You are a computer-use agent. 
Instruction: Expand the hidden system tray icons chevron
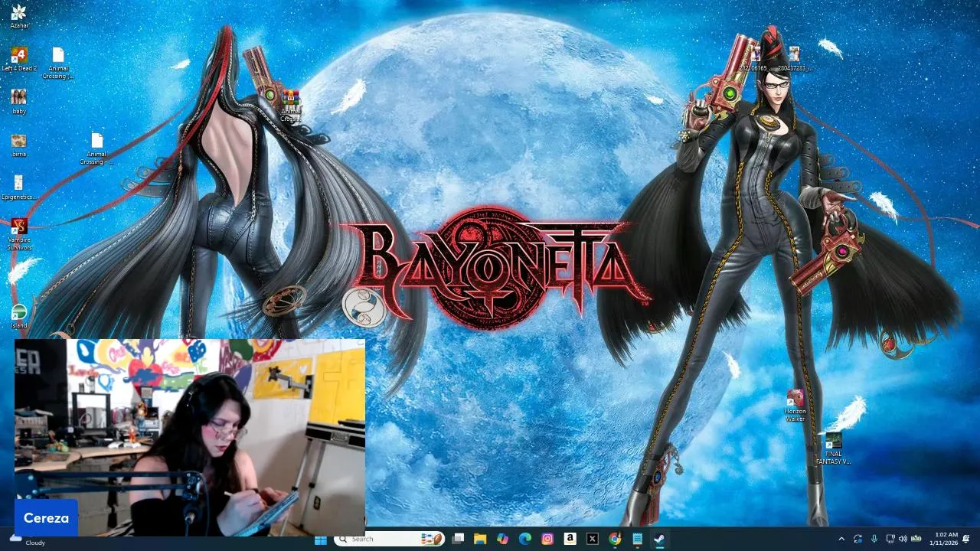tap(841, 539)
